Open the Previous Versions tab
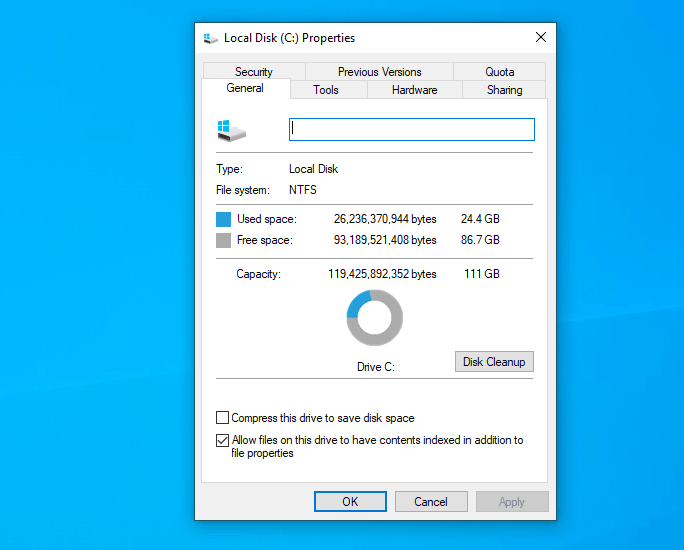The width and height of the screenshot is (684, 550). [x=380, y=72]
